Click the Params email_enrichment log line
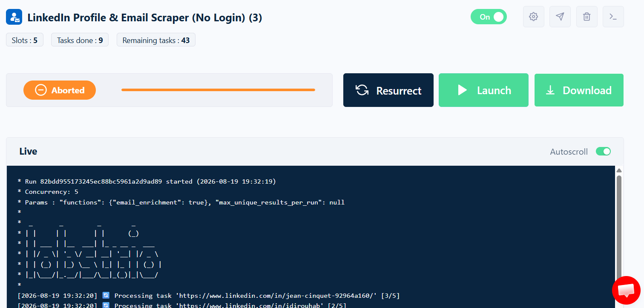The width and height of the screenshot is (644, 308). pos(181,202)
